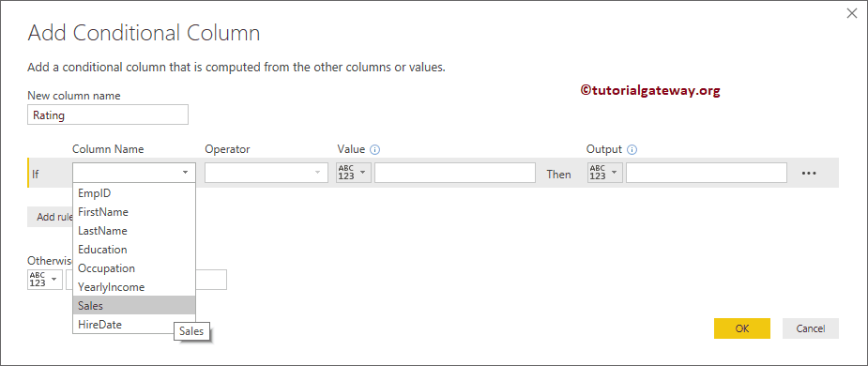Open the Column Name dropdown arrow

[x=185, y=173]
